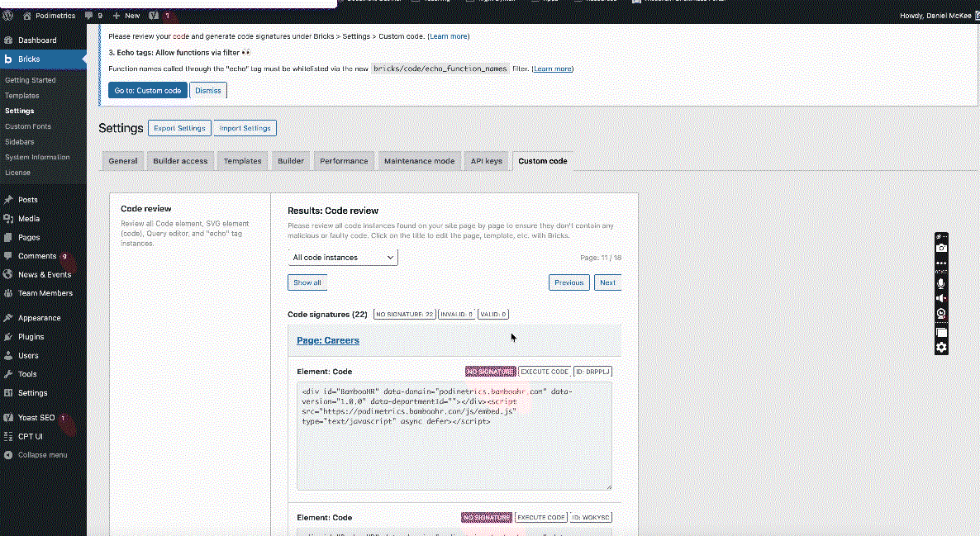The width and height of the screenshot is (980, 536).
Task: Click the Yoast SEO icon in the sidebar
Action: coord(8,417)
